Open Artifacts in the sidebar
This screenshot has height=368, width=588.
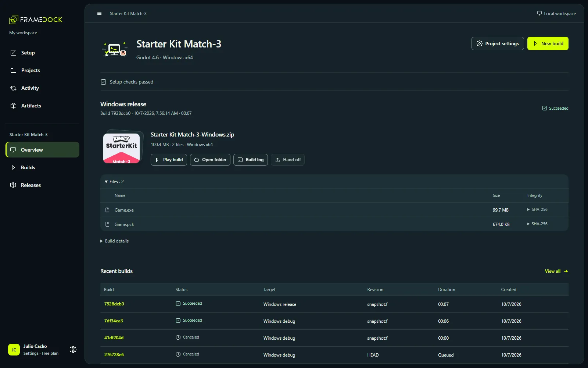tap(42, 106)
